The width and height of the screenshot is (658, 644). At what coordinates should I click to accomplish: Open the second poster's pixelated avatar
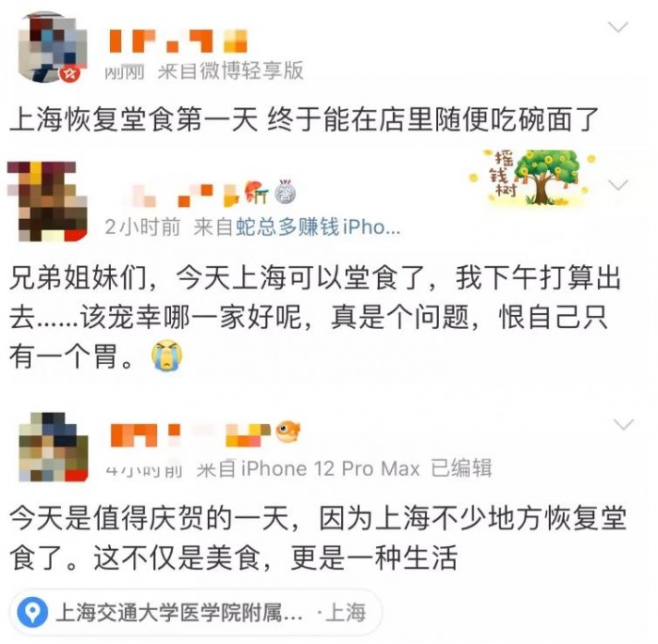click(48, 201)
